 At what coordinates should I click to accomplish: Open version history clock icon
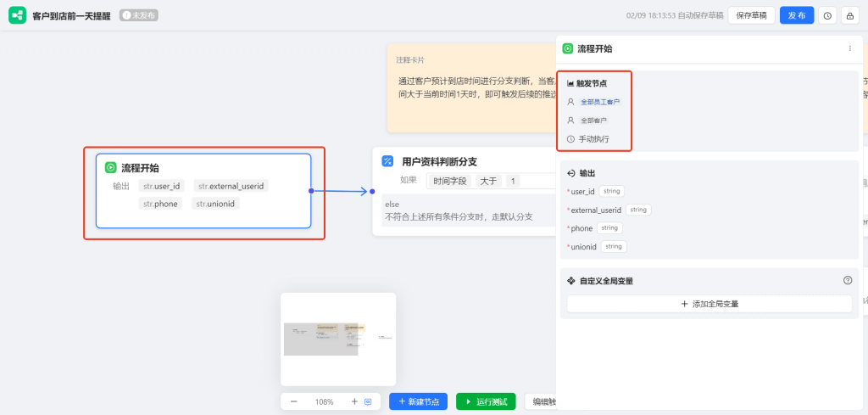[x=827, y=15]
